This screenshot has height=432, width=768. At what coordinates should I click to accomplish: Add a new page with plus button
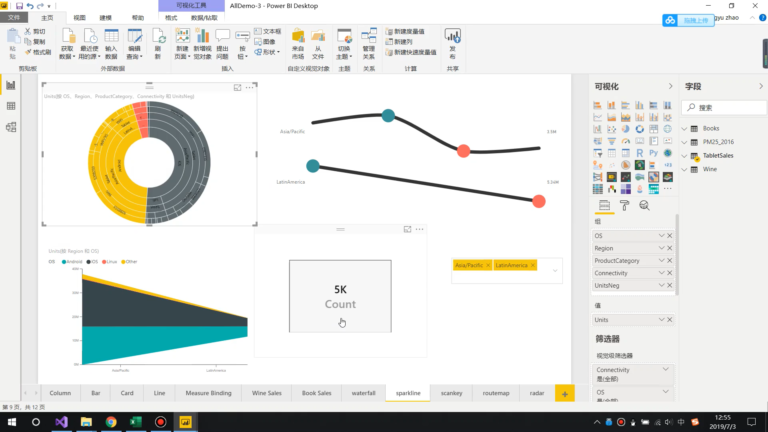(565, 394)
